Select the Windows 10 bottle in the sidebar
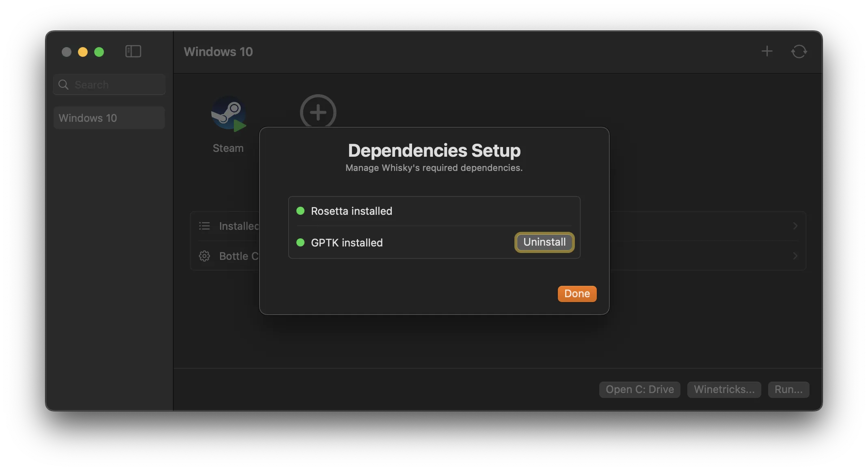 (x=108, y=118)
